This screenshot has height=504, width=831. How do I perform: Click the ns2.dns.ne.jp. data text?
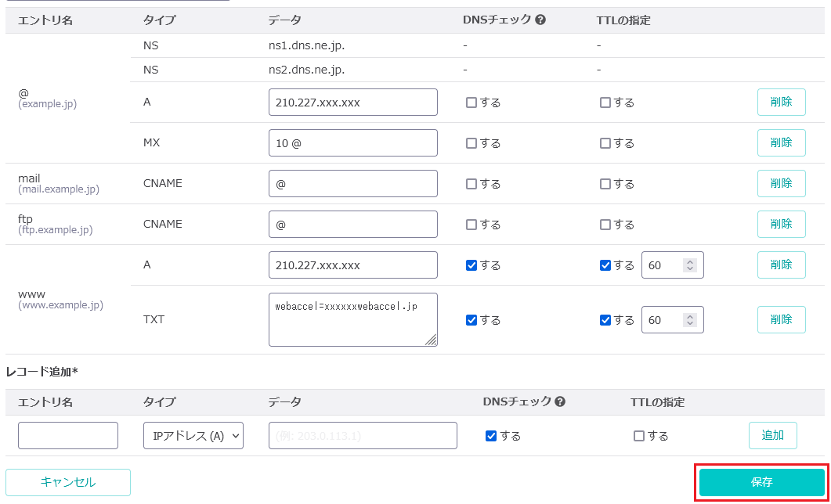[x=307, y=70]
